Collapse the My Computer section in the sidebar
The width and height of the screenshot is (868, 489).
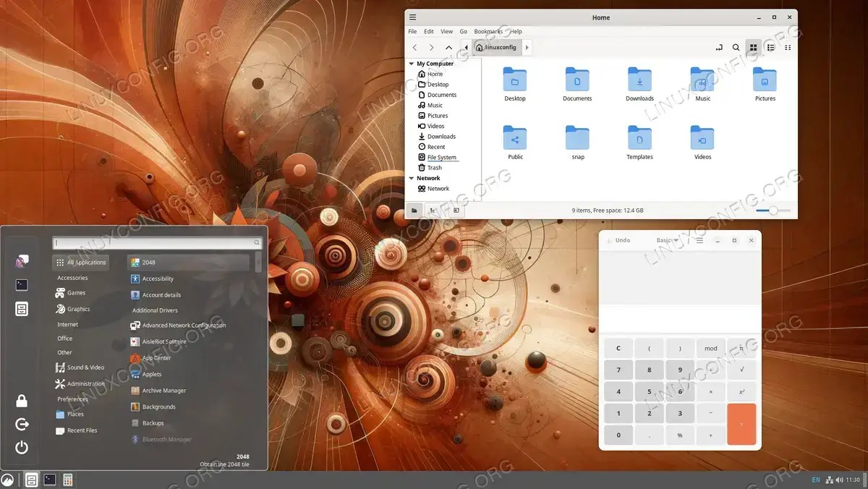click(412, 63)
